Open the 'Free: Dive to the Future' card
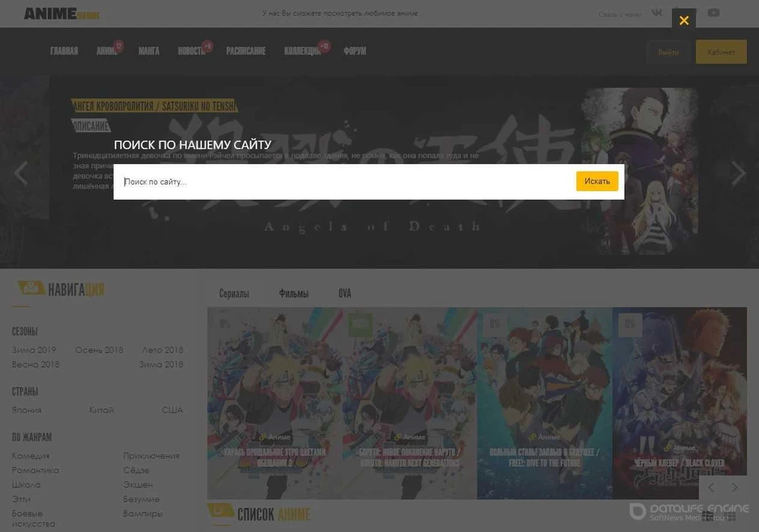 click(x=544, y=403)
